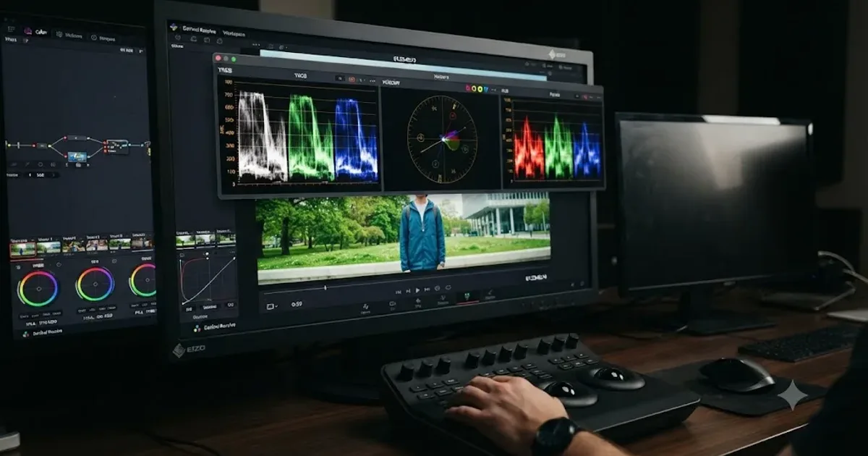868x456 pixels.
Task: Click the middle Gamma color wheel
Action: (95, 284)
